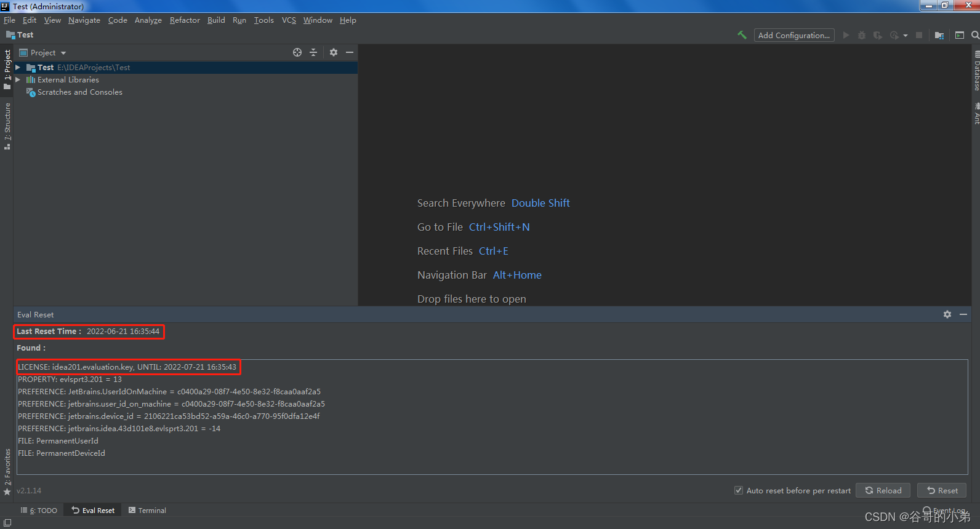Click the PROPERTY evlsprt3.201 line
This screenshot has height=529, width=980.
pos(70,380)
